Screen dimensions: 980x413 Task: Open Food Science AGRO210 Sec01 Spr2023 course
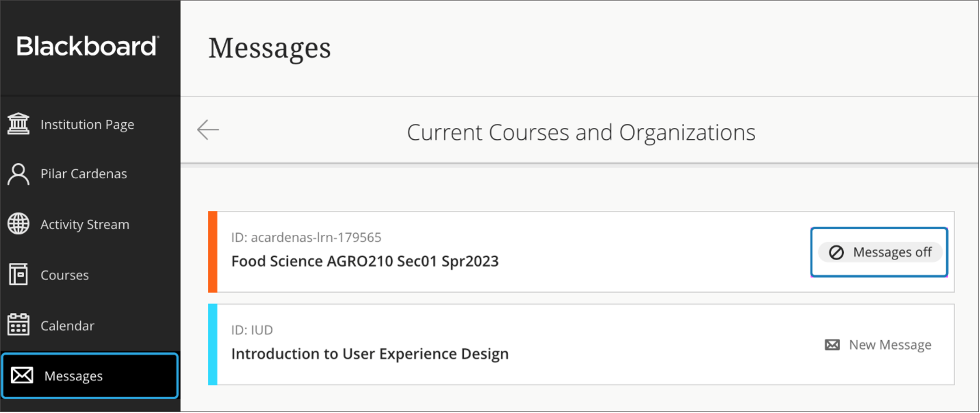(x=364, y=261)
